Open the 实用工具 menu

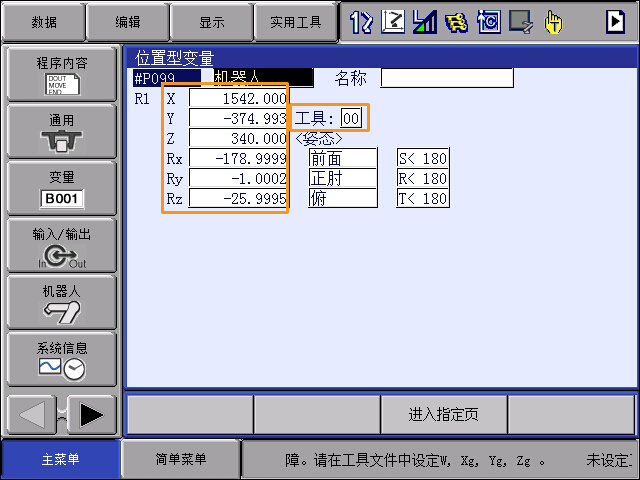296,22
